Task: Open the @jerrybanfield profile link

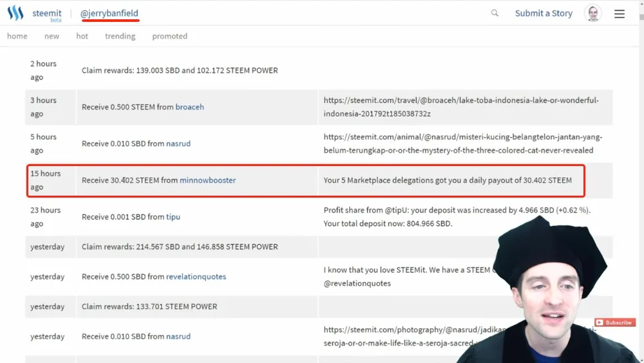Action: pos(109,13)
